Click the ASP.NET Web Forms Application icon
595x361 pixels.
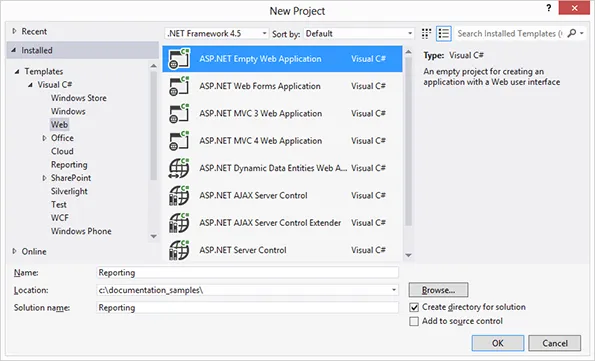[179, 86]
